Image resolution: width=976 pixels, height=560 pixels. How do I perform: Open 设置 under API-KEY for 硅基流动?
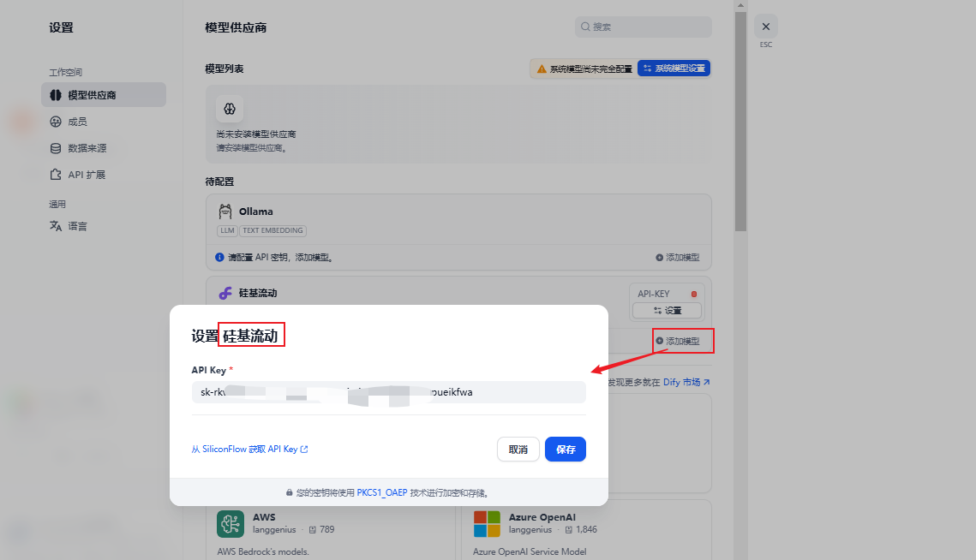tap(668, 311)
